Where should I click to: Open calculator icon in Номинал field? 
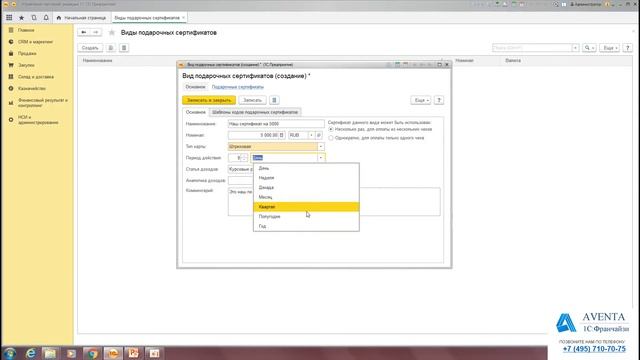coord(282,135)
